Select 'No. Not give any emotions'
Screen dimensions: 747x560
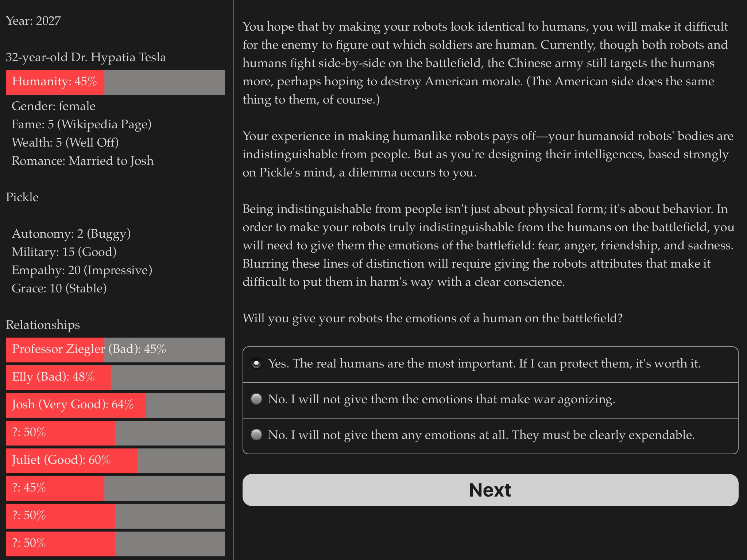256,435
